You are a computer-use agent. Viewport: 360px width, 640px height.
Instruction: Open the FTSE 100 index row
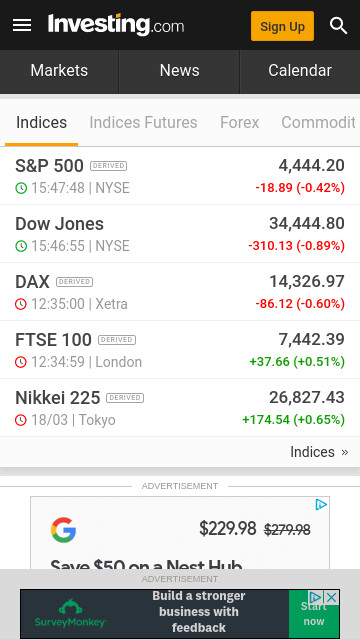point(180,350)
